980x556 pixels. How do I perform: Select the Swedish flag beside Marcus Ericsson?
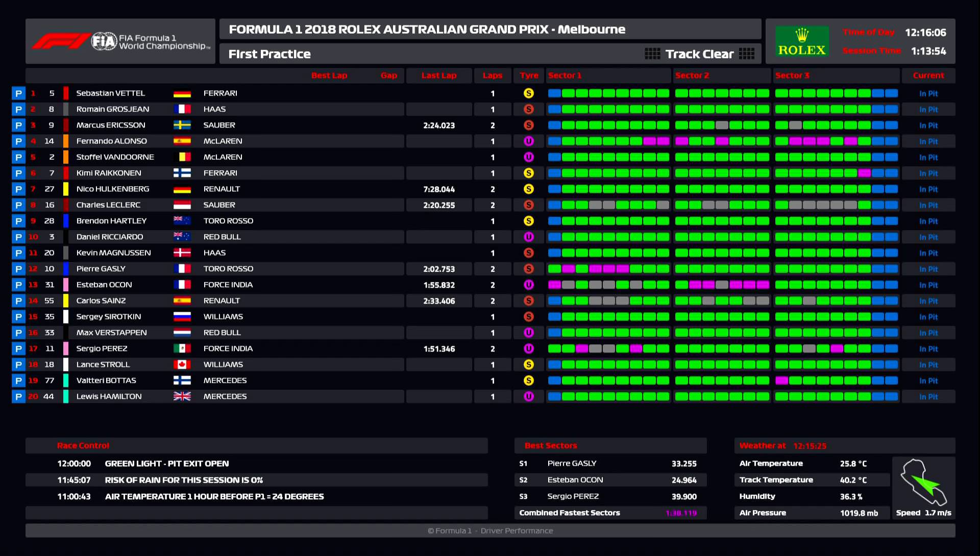tap(182, 125)
